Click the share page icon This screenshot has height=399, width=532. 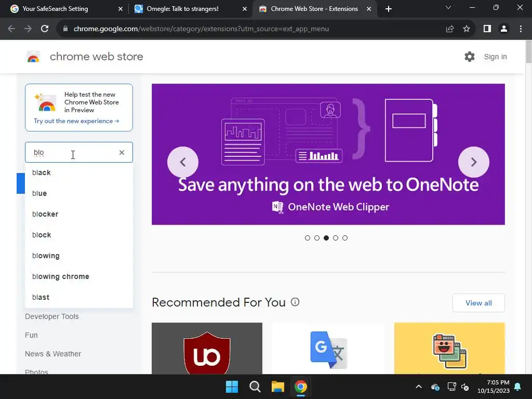pos(450,29)
